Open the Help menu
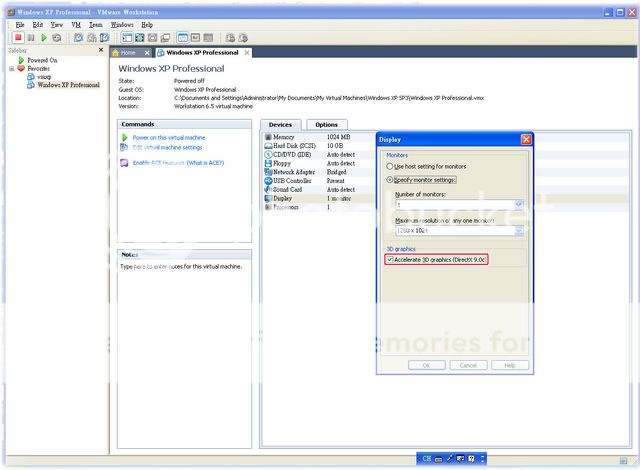640x470 pixels. pyautogui.click(x=147, y=25)
